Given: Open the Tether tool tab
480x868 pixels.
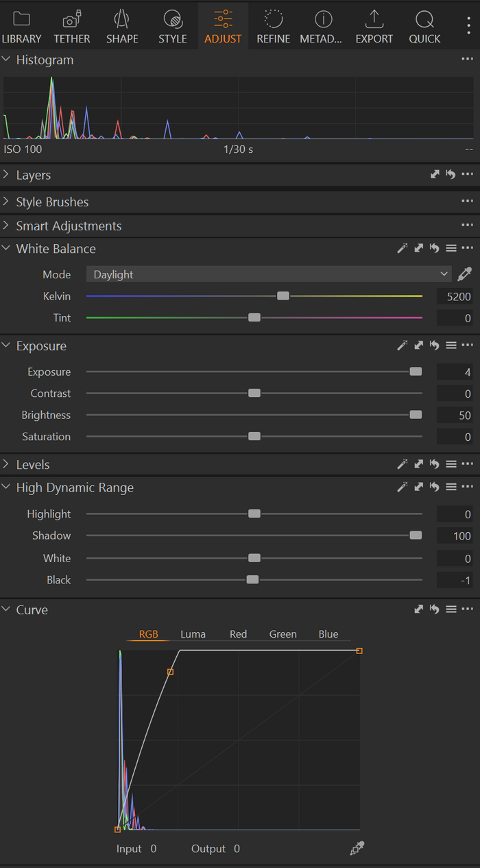Looking at the screenshot, I should (72, 27).
